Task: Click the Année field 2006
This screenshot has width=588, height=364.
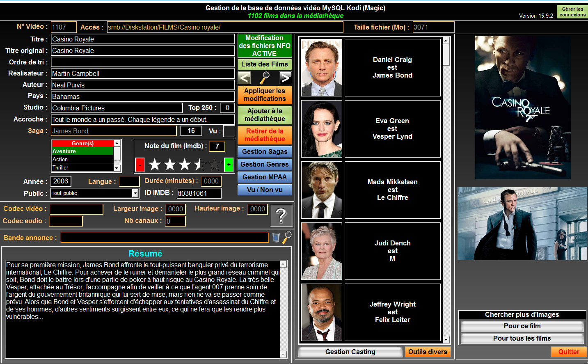Action: click(61, 181)
